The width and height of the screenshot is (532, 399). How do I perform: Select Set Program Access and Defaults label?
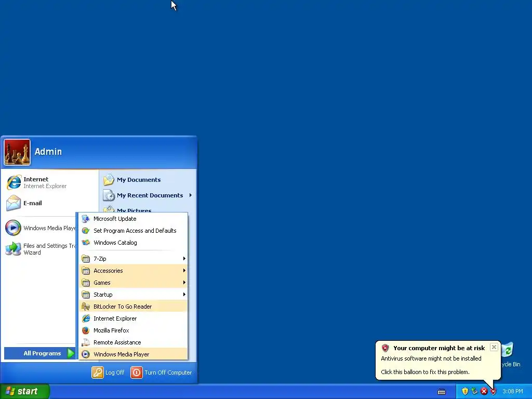click(135, 231)
